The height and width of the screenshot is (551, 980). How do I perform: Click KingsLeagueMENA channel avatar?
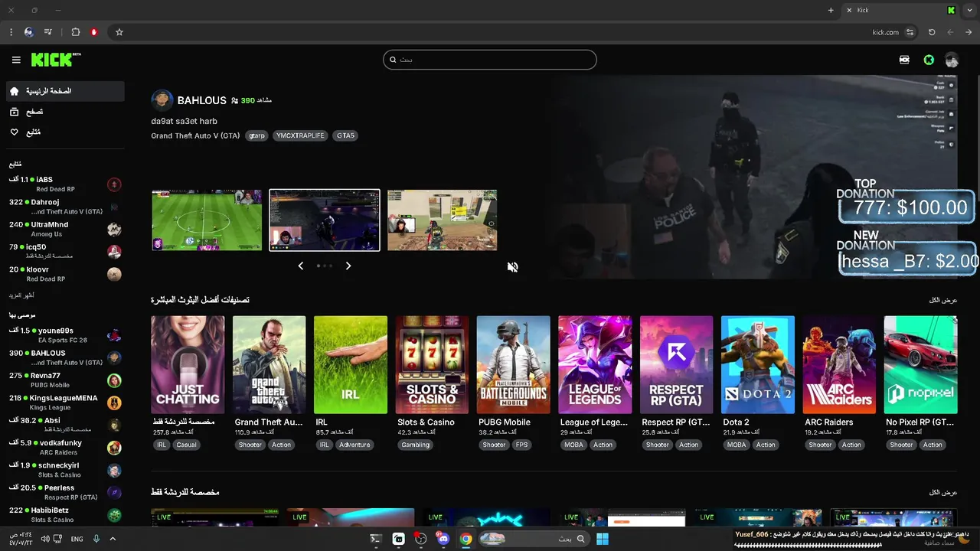coord(114,403)
